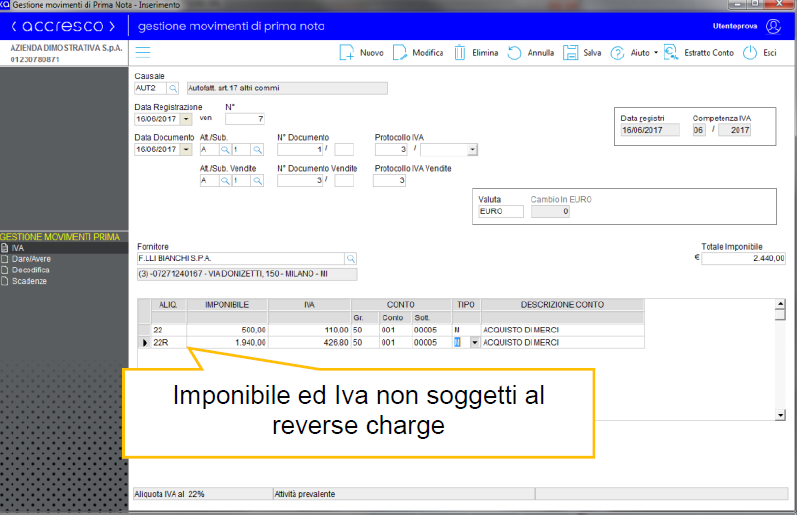
Task: Click the Valuta EURO field
Action: pos(501,211)
